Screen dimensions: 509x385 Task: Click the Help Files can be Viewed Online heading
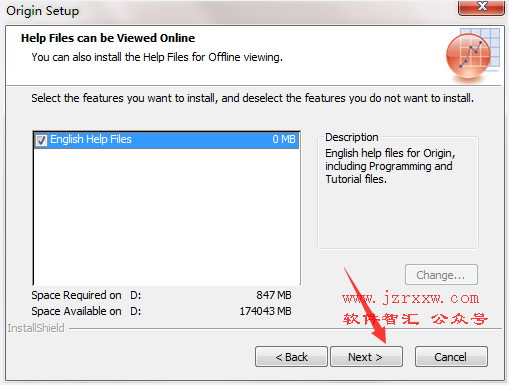108,38
